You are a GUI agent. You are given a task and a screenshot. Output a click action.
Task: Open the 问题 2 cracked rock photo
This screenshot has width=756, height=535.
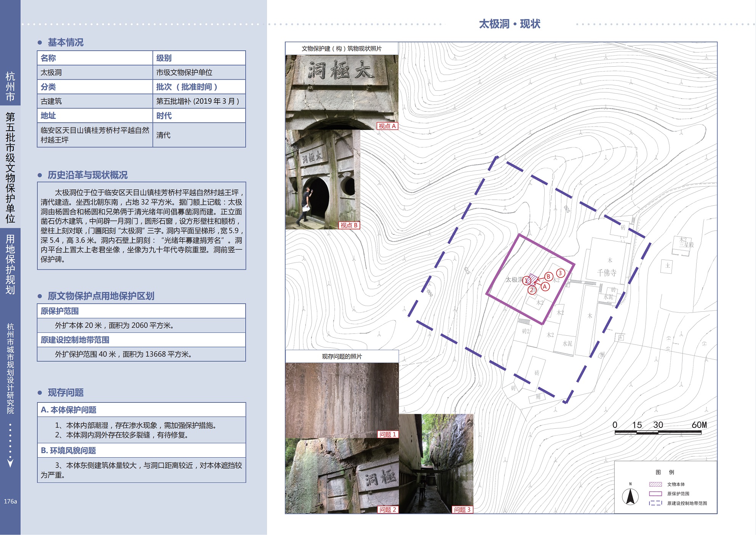pos(342,475)
